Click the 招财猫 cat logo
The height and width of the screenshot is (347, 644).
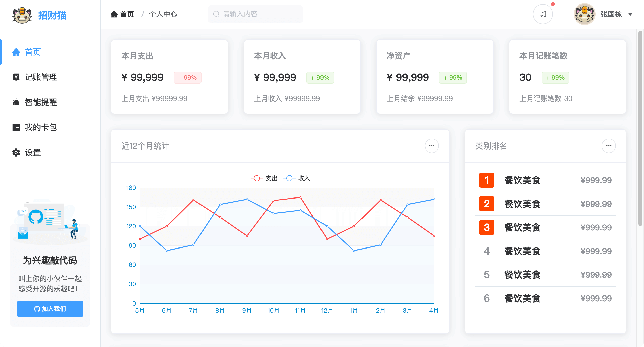[22, 15]
